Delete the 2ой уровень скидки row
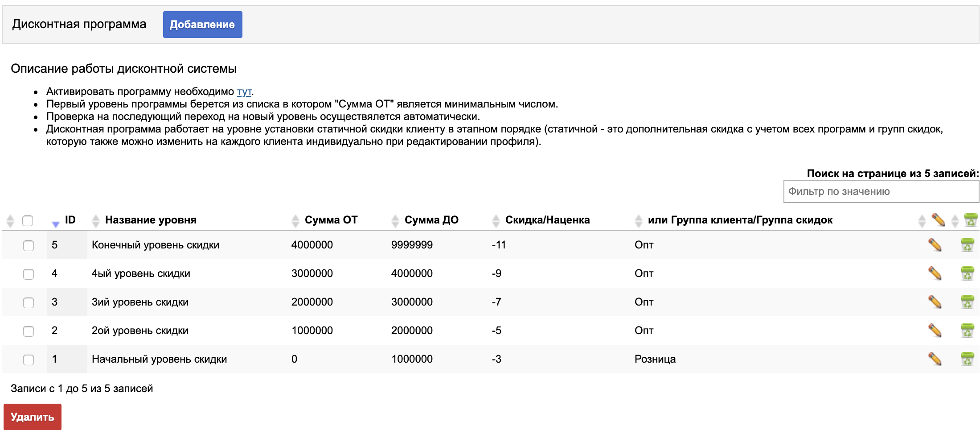980x430 pixels. click(967, 331)
